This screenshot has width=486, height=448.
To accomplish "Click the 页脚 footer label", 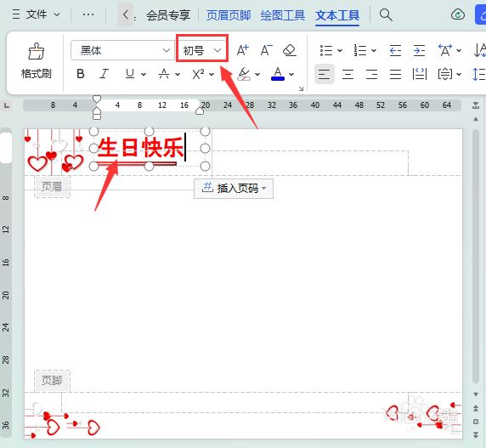I will 52,380.
